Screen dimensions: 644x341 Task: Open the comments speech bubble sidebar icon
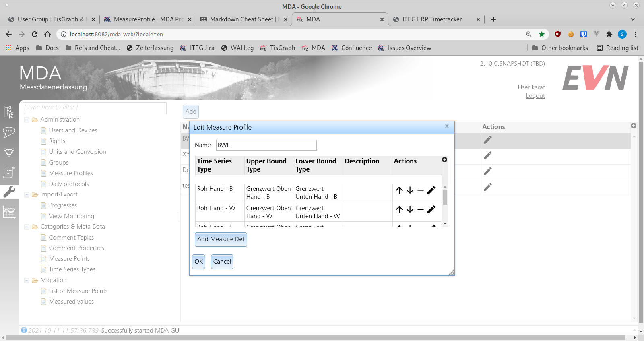(x=9, y=132)
